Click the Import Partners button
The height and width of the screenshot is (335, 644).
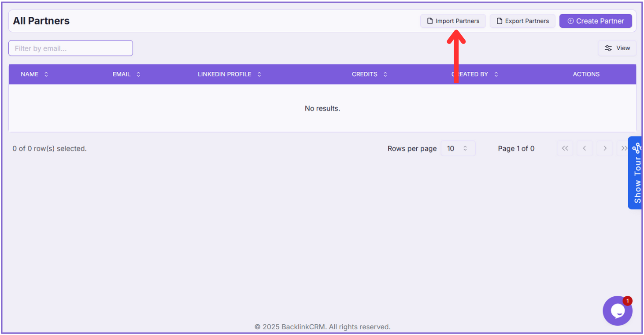[x=453, y=21]
